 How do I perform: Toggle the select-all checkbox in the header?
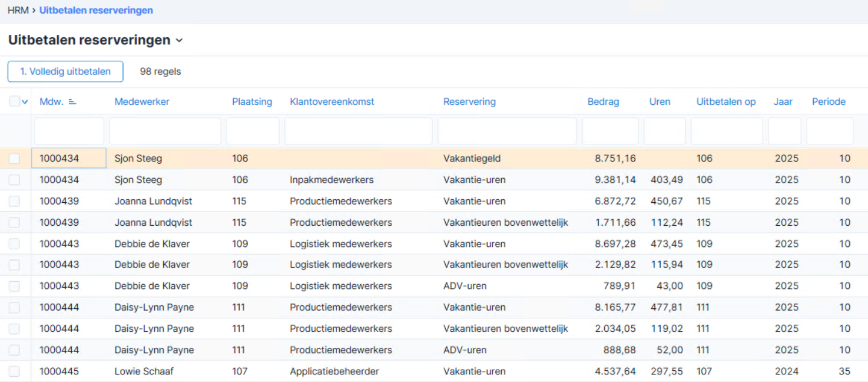coord(15,102)
